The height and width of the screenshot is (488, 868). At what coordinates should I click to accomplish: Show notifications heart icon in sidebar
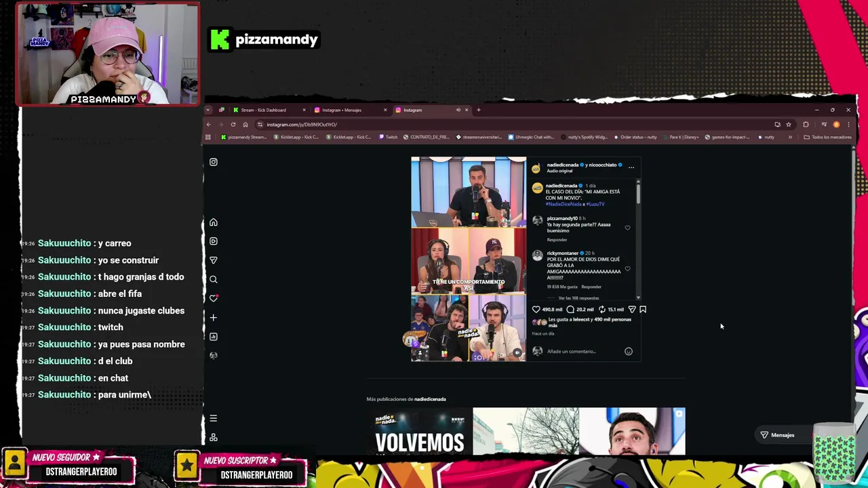tap(213, 298)
